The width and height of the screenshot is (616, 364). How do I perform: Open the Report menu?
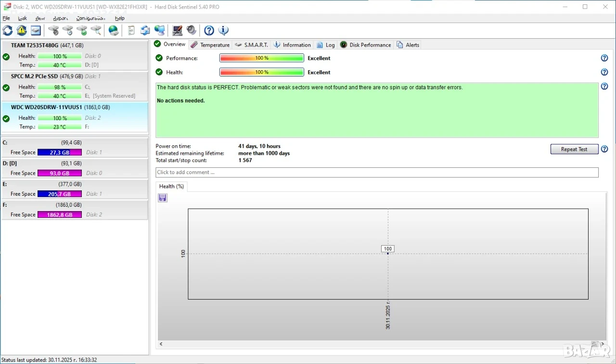61,18
